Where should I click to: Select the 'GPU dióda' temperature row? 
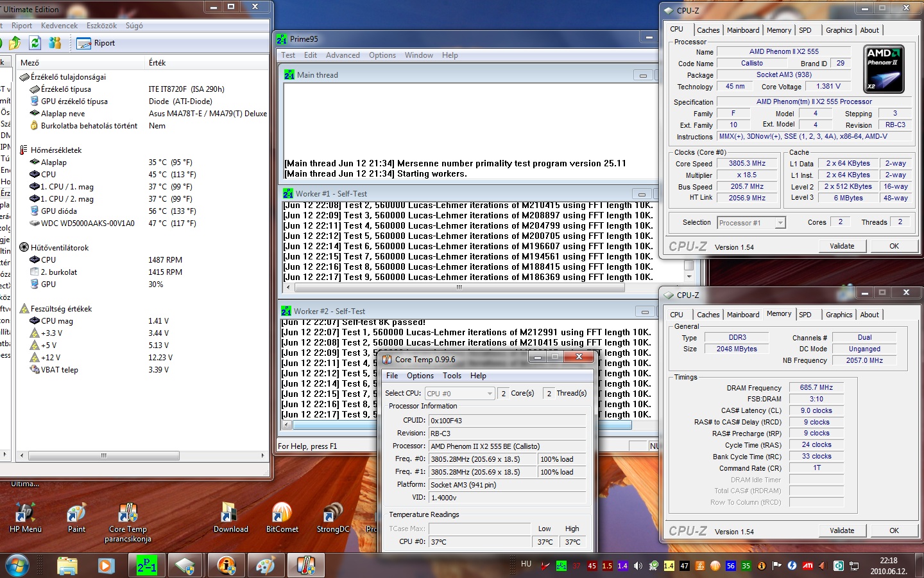click(59, 211)
